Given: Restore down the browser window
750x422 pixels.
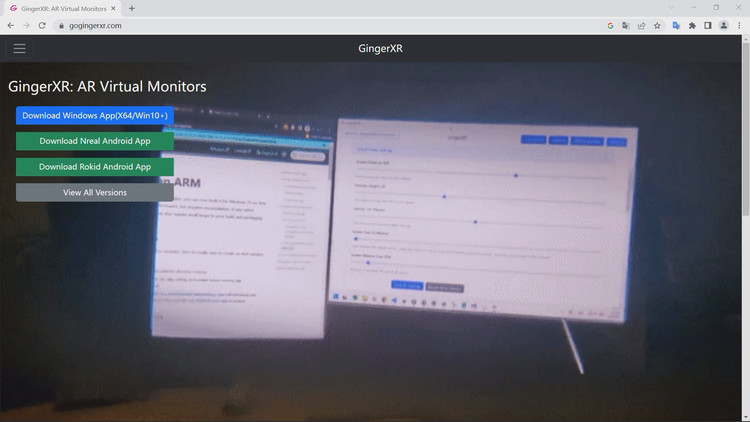Looking at the screenshot, I should [716, 7].
